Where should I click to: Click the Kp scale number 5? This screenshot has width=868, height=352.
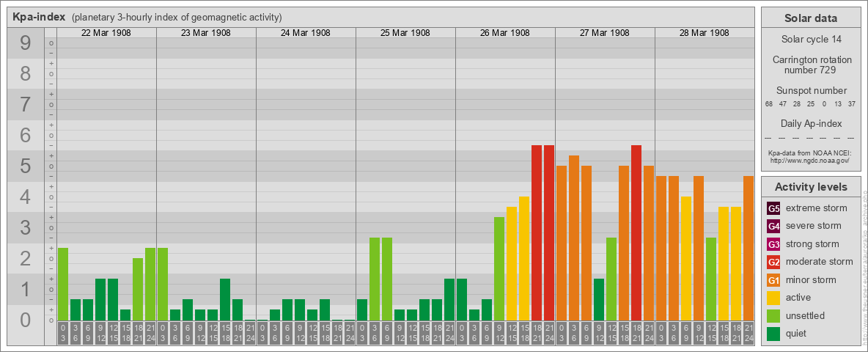[26, 166]
